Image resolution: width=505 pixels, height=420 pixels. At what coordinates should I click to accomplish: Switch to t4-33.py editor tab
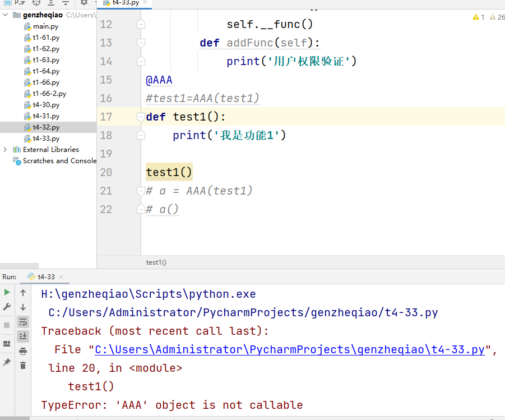126,3
